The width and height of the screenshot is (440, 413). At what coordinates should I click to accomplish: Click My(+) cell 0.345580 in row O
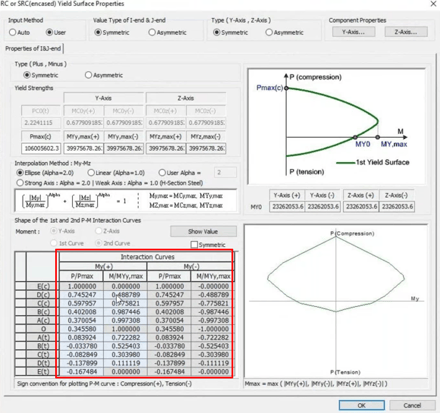82,329
